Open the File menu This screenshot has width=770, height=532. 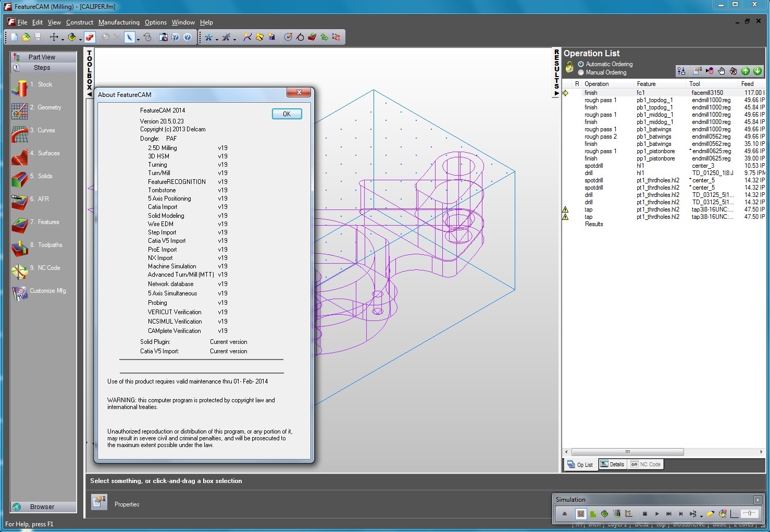click(22, 22)
